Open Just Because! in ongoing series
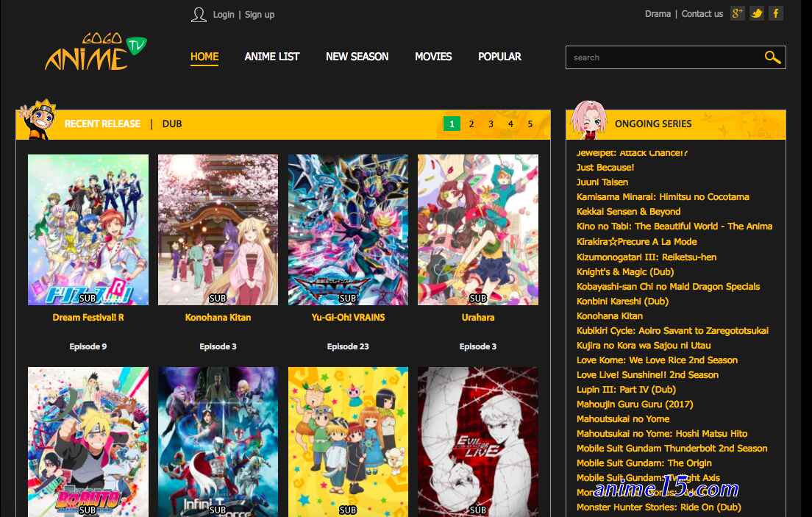Viewport: 812px width, 517px height. click(605, 168)
